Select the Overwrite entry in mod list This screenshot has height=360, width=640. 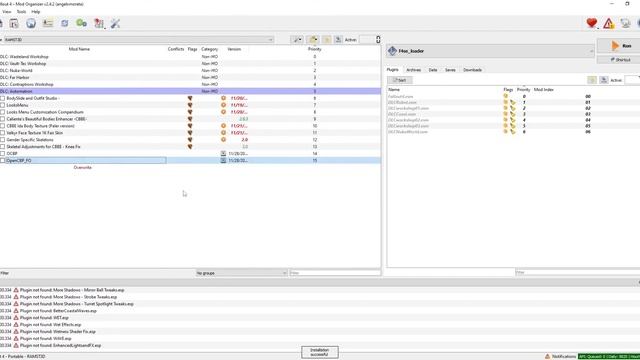(83, 167)
